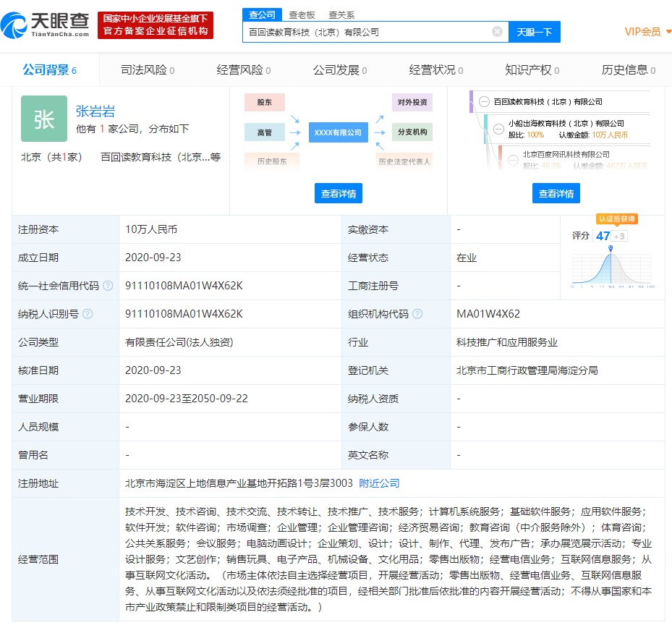Click the 北京市工商行政管理局海淀分局 value
This screenshot has height=633, width=672.
pyautogui.click(x=527, y=370)
